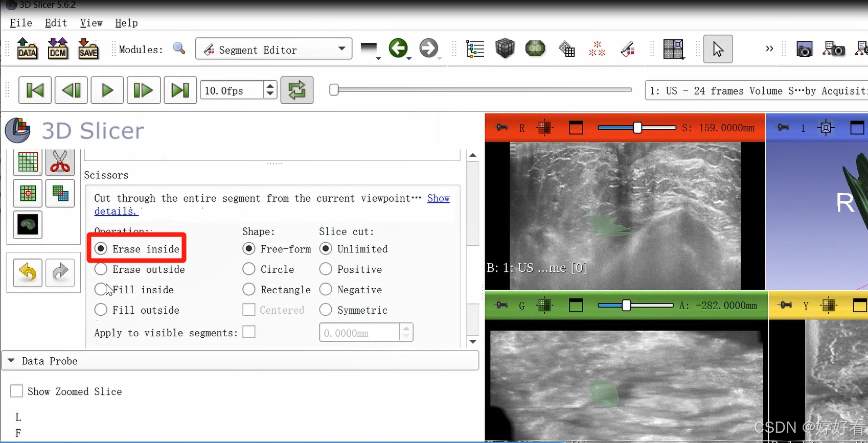Redo the segmentation edit
The height and width of the screenshot is (443, 868).
[60, 273]
